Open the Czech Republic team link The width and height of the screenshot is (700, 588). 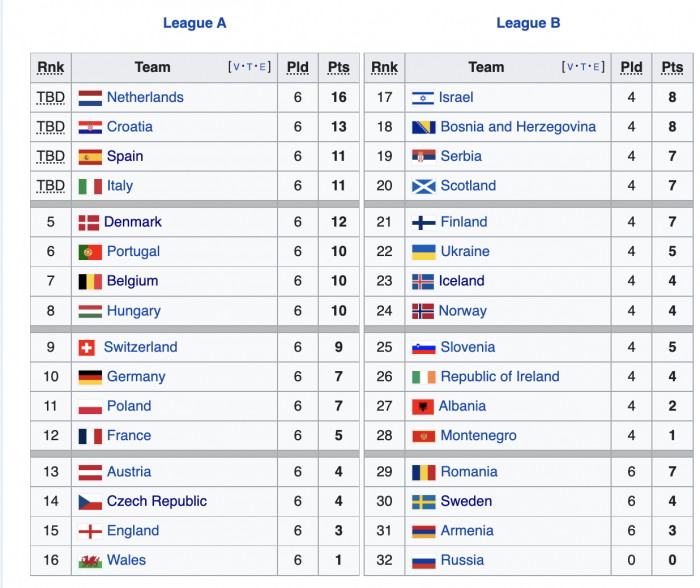tap(157, 501)
